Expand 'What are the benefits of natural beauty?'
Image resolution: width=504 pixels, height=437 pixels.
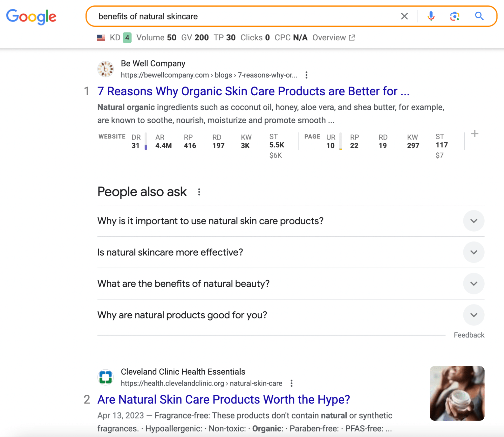(473, 283)
